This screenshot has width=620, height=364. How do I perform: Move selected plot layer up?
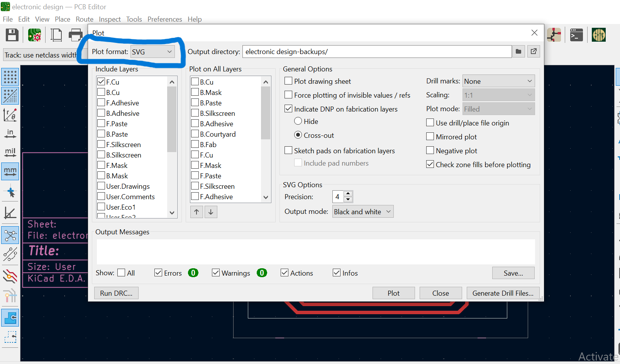point(197,212)
